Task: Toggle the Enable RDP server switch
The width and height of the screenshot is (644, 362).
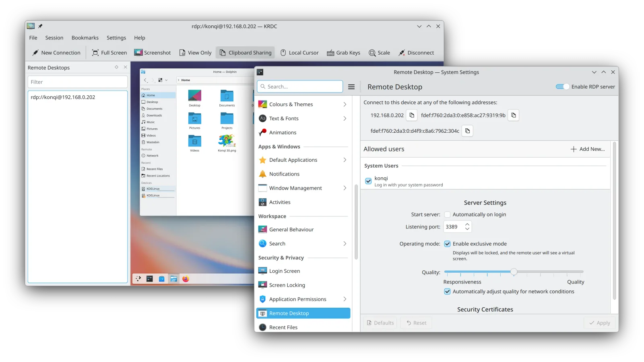Action: point(562,86)
